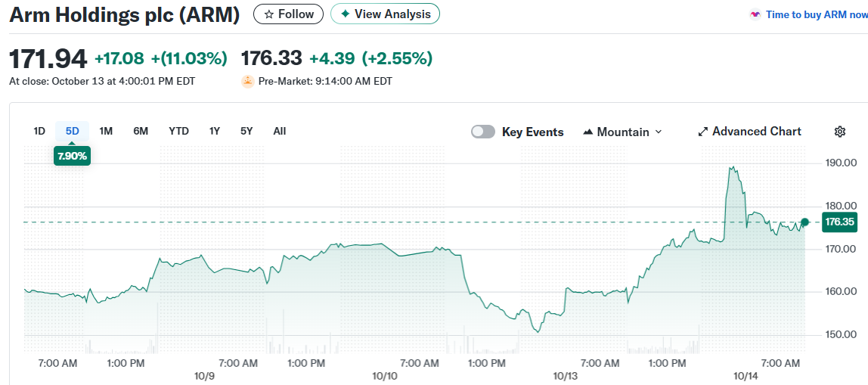Image resolution: width=868 pixels, height=385 pixels.
Task: Click the chart settings gear icon
Action: (839, 132)
